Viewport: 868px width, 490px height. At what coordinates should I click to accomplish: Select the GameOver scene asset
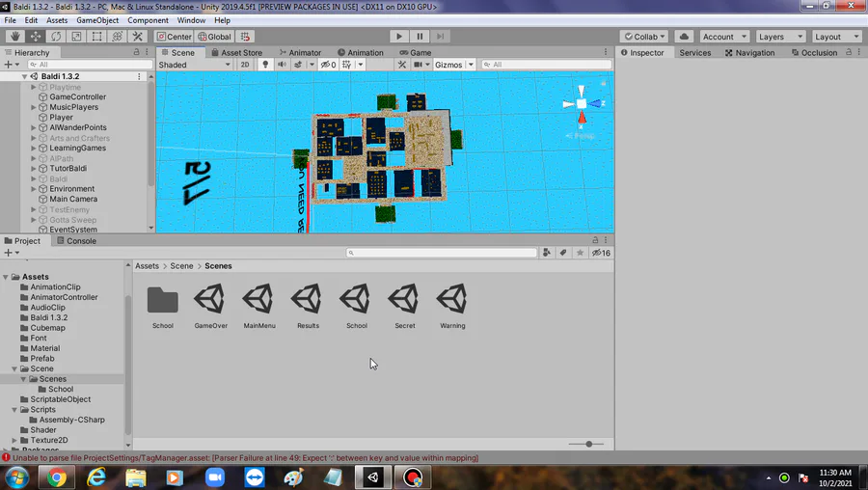[210, 306]
